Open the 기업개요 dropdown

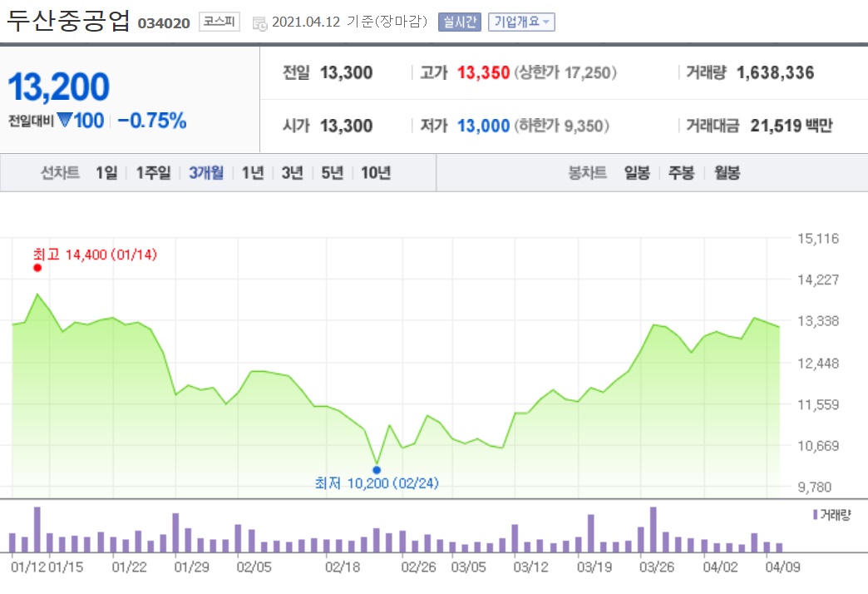[521, 22]
